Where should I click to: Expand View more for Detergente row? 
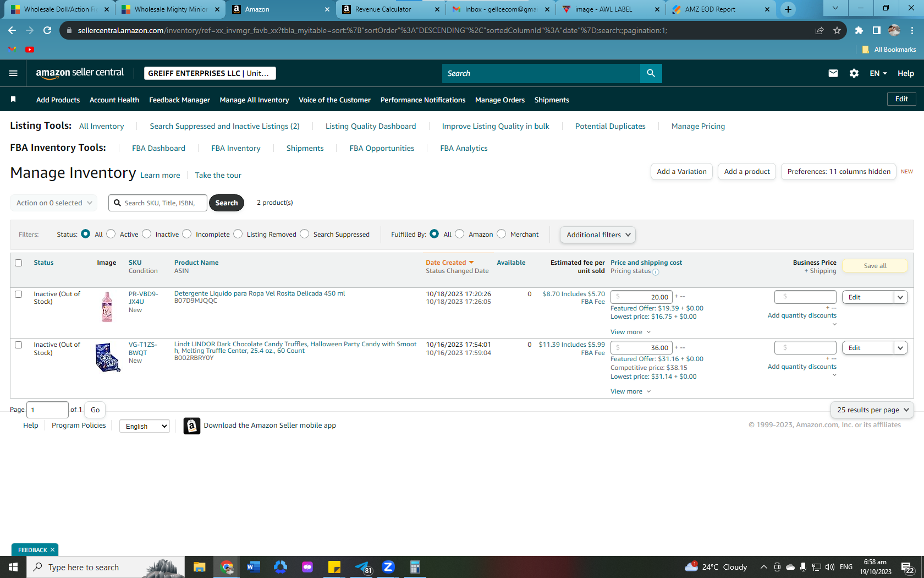pos(630,332)
